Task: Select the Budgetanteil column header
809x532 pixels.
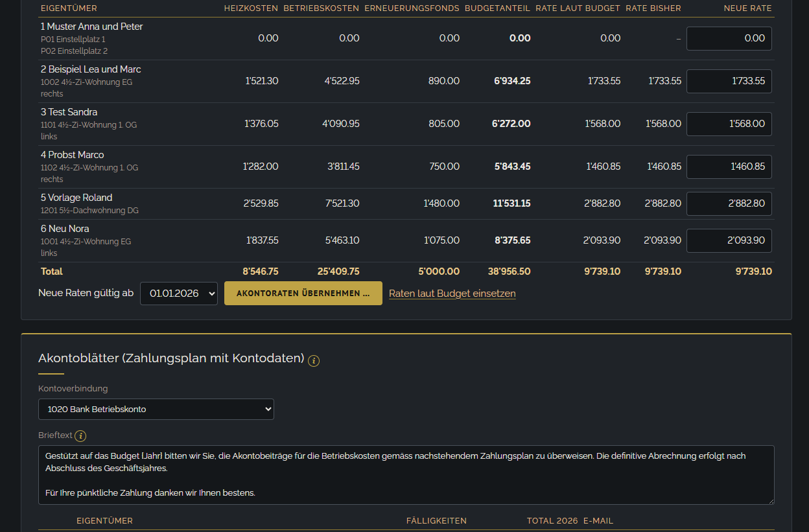Action: coord(498,8)
